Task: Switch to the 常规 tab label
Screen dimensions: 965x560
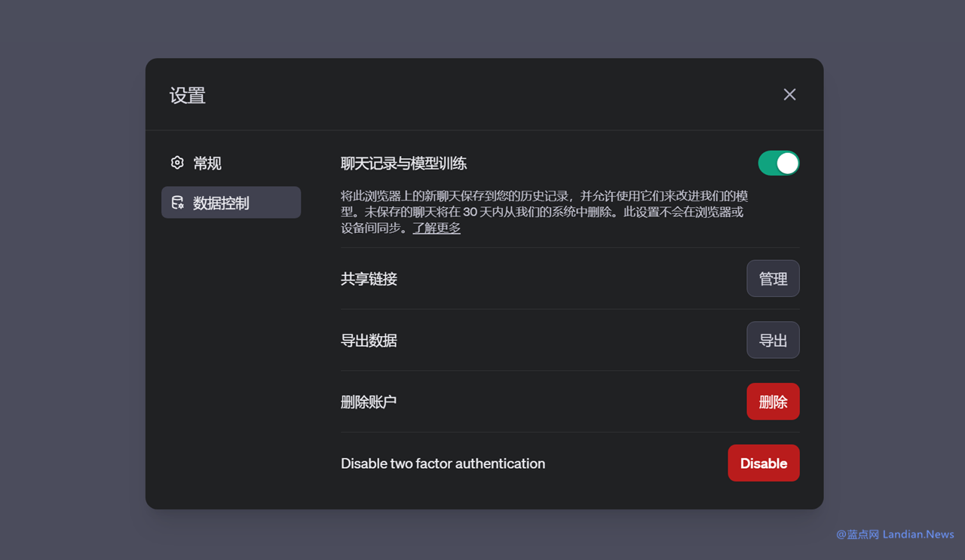Action: (207, 164)
